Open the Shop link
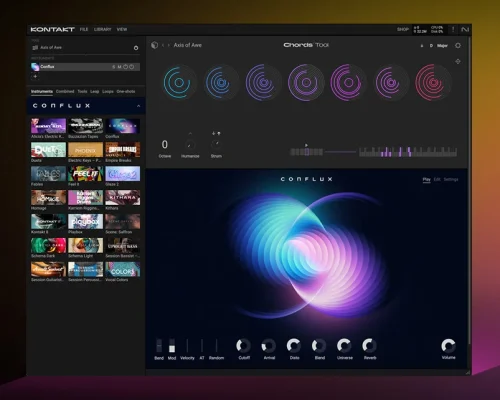 pos(403,29)
